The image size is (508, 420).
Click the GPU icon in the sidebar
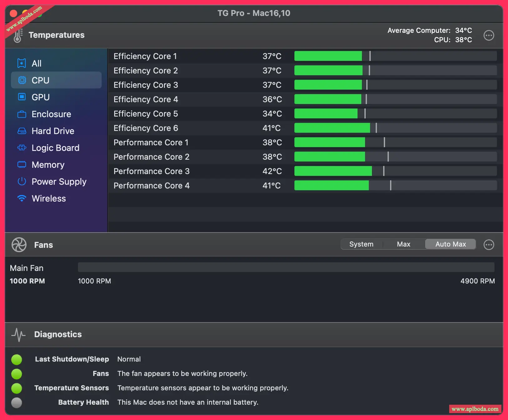coord(22,97)
